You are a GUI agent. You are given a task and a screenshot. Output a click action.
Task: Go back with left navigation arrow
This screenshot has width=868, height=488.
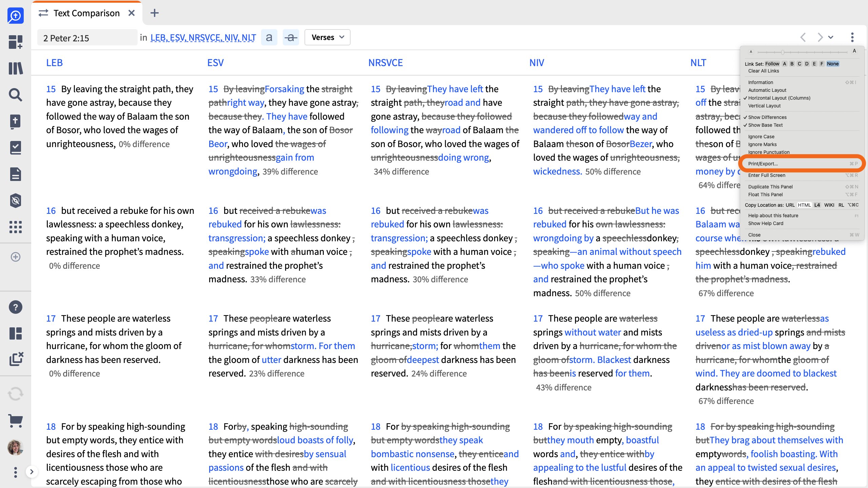point(803,37)
